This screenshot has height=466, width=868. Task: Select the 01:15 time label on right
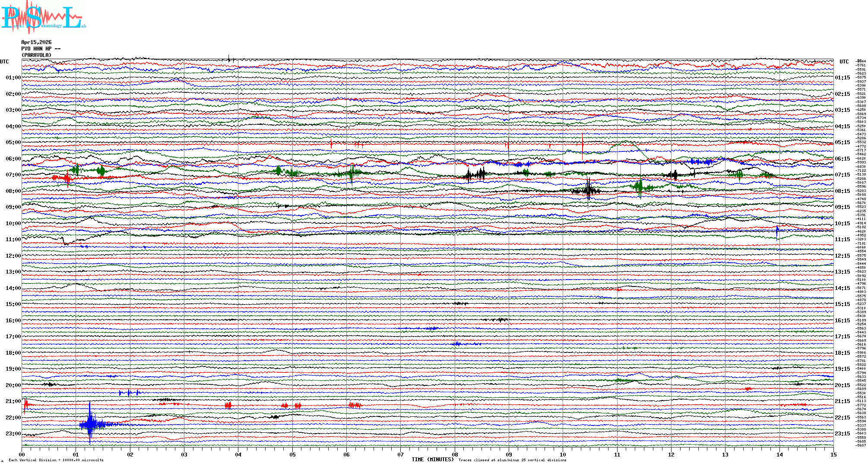coord(842,78)
